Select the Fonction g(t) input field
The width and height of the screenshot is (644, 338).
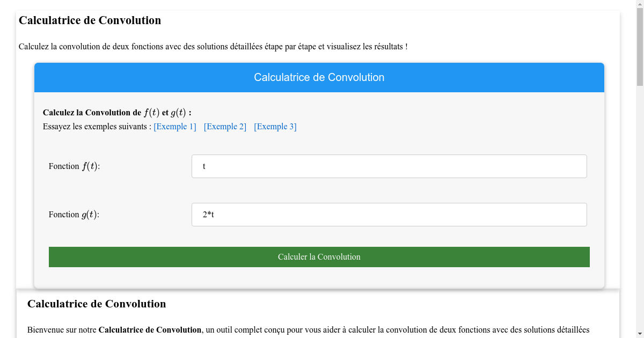tap(389, 215)
